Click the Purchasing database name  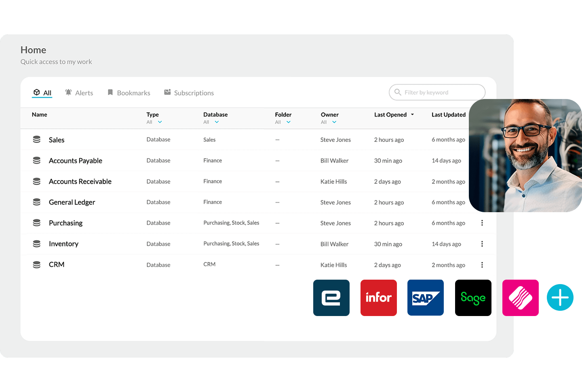pyautogui.click(x=65, y=223)
